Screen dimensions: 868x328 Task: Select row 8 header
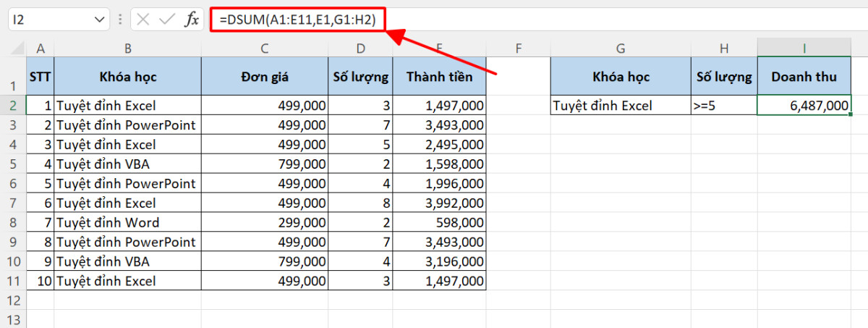point(13,222)
